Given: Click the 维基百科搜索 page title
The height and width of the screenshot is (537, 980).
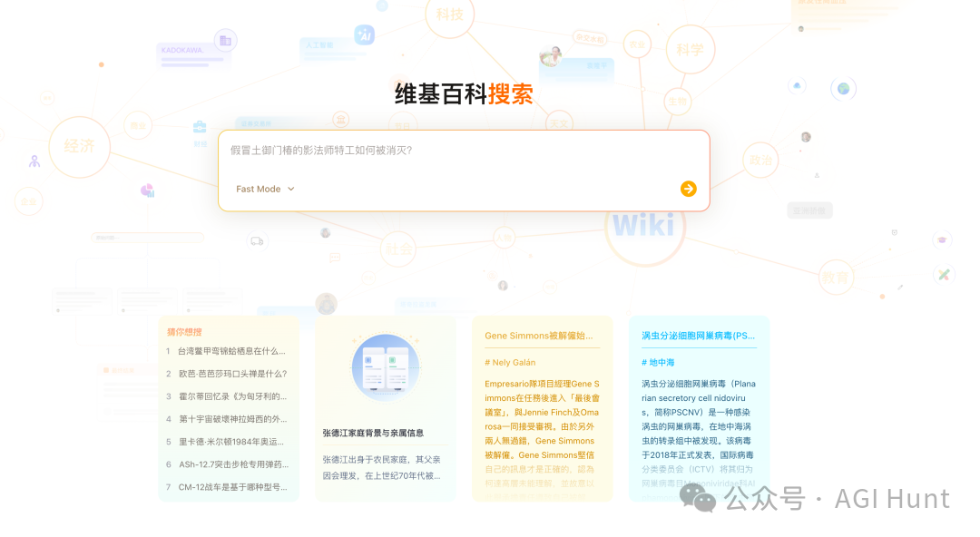Looking at the screenshot, I should (x=464, y=94).
